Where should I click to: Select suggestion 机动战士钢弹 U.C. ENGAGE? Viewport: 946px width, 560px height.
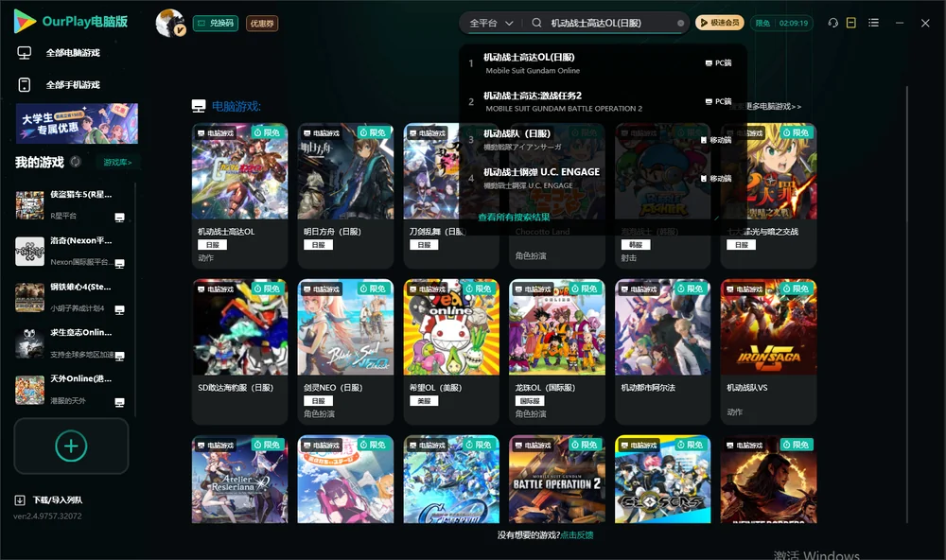(x=602, y=178)
